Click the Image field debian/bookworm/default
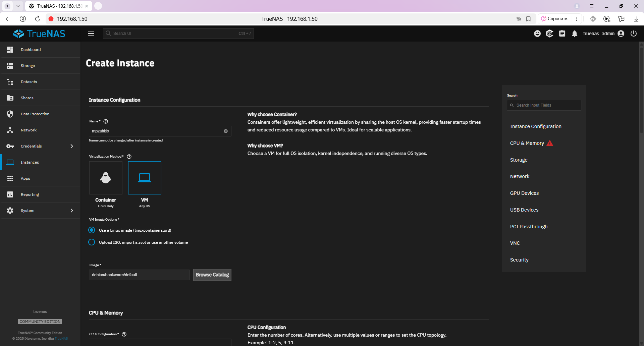 pyautogui.click(x=139, y=275)
